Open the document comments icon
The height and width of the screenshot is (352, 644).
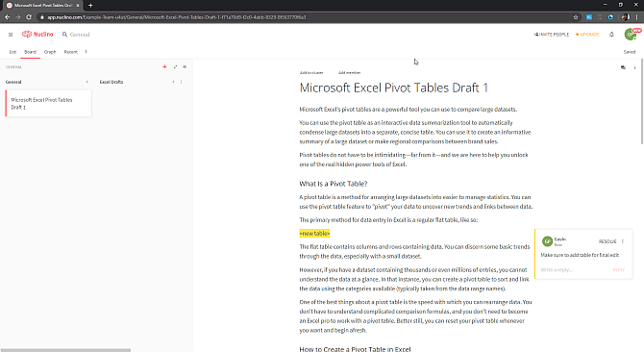[x=623, y=67]
